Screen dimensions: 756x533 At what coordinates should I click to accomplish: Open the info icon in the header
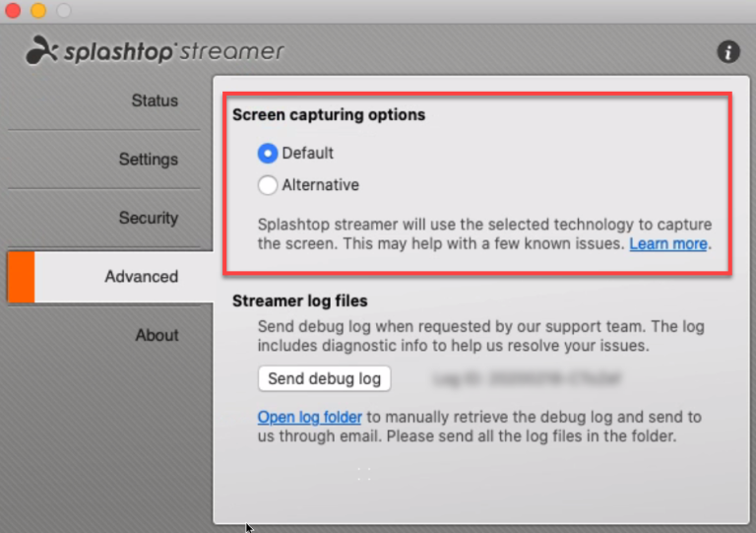[728, 52]
